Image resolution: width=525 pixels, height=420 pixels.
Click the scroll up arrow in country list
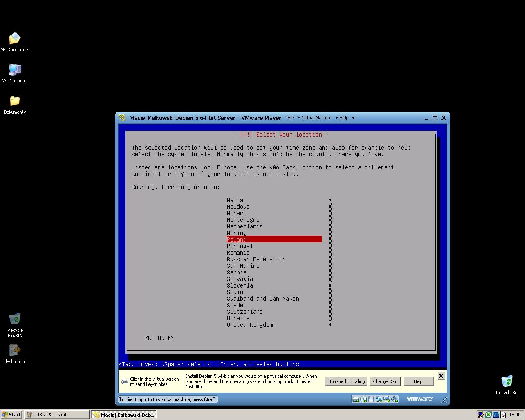[330, 200]
